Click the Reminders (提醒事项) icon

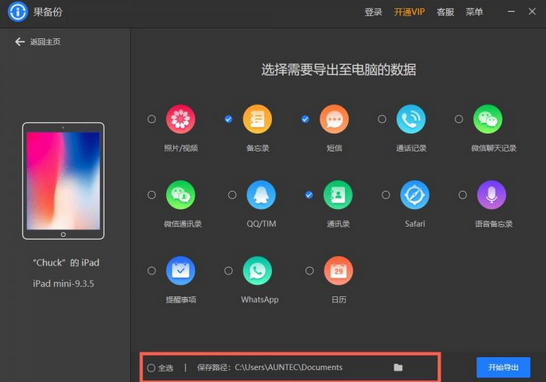click(x=180, y=271)
